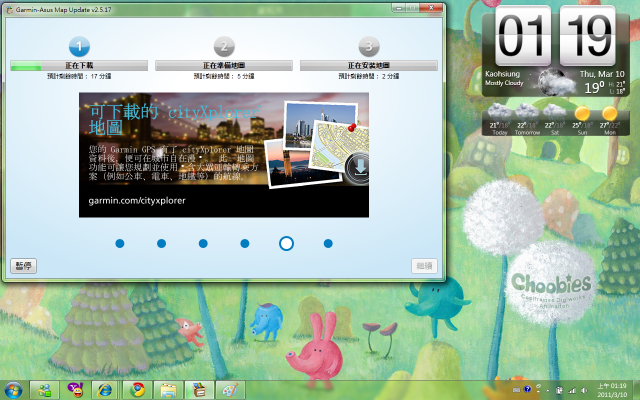Click the Kaohsiung location label on the weather widget
The width and height of the screenshot is (640, 400).
(x=502, y=74)
